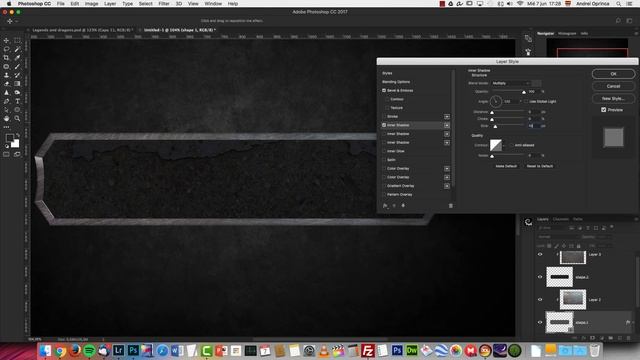Screen dimensions: 640x360
Task: Select the Eyedropper tool
Action: coord(17,58)
